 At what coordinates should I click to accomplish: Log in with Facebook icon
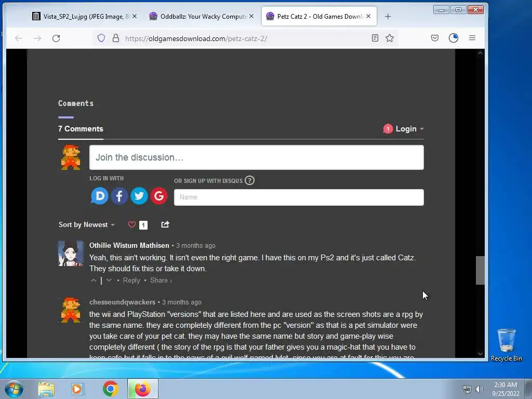(x=119, y=196)
